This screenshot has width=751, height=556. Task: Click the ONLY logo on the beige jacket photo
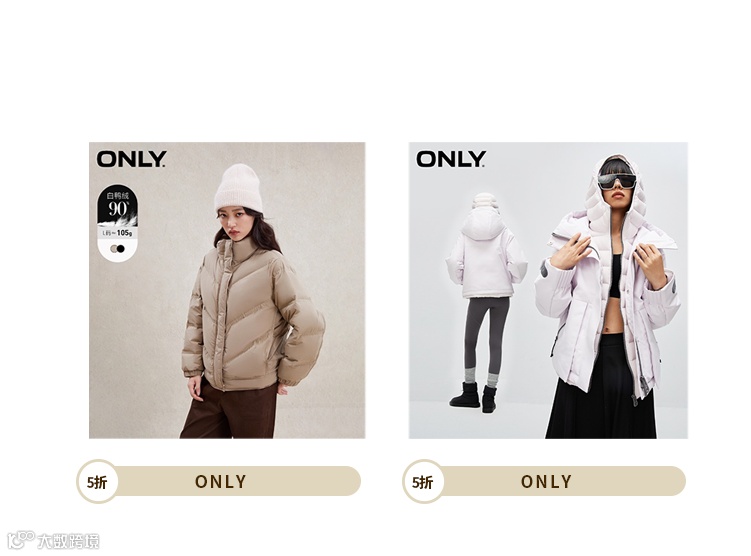click(131, 159)
